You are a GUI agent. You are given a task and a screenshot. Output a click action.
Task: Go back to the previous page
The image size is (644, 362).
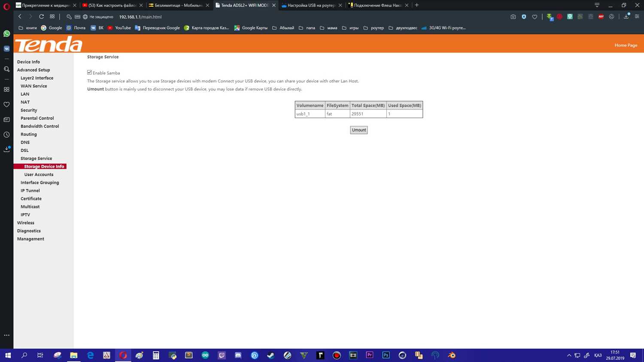pos(20,17)
